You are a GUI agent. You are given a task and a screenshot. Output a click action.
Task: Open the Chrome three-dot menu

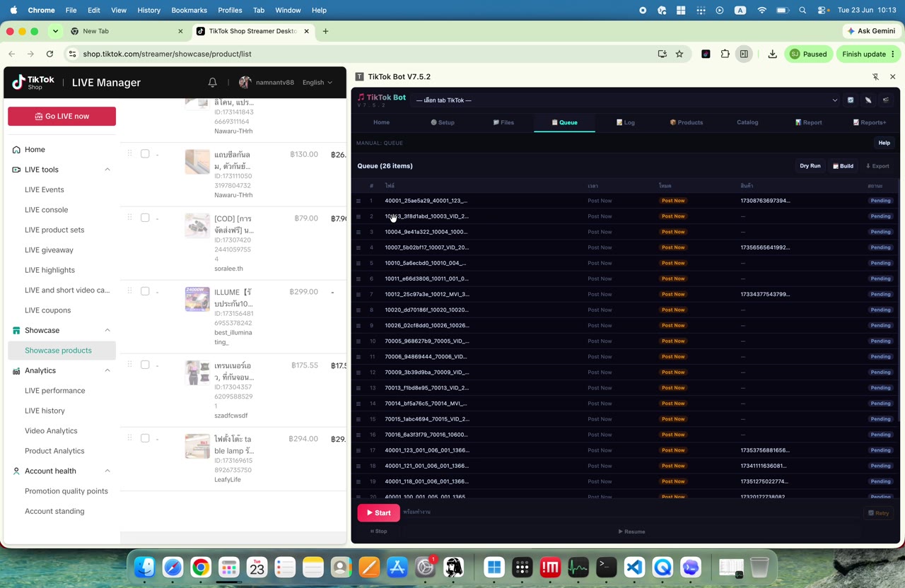point(893,54)
